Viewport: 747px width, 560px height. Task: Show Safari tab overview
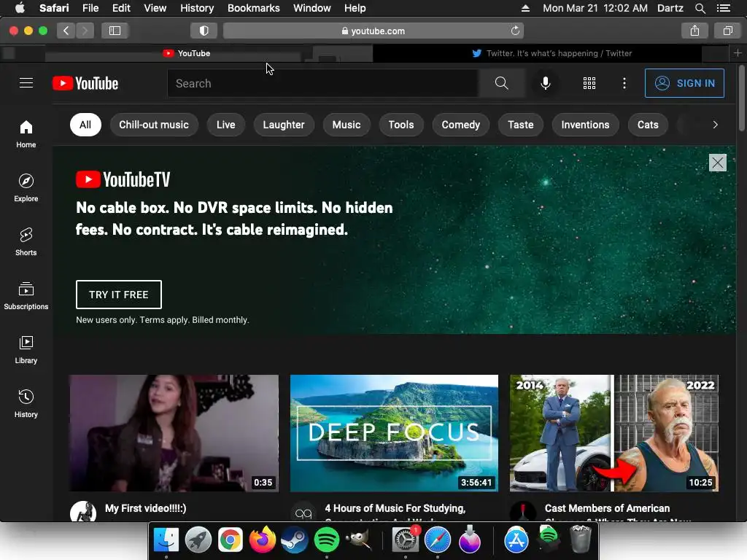(x=727, y=31)
